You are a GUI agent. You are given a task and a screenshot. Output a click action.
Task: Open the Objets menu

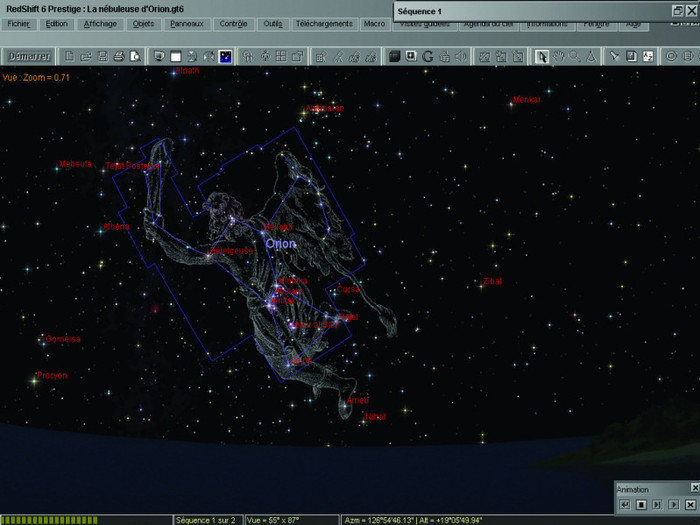(x=143, y=24)
